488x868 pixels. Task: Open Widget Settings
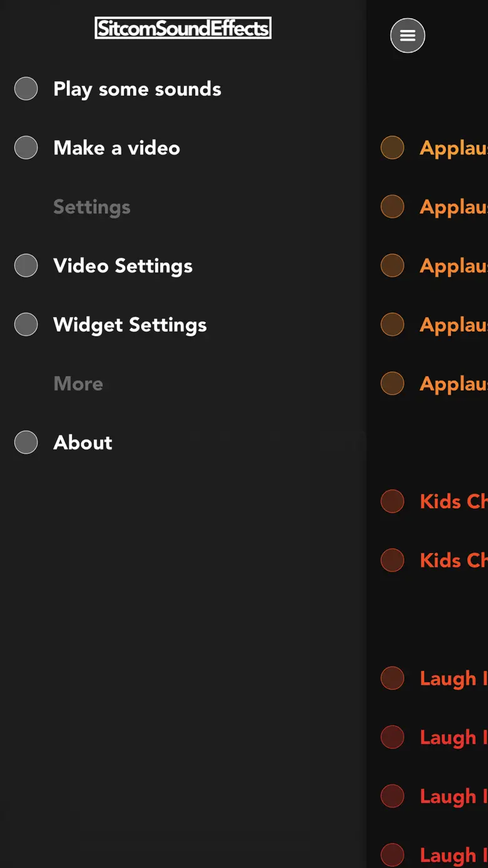(130, 325)
